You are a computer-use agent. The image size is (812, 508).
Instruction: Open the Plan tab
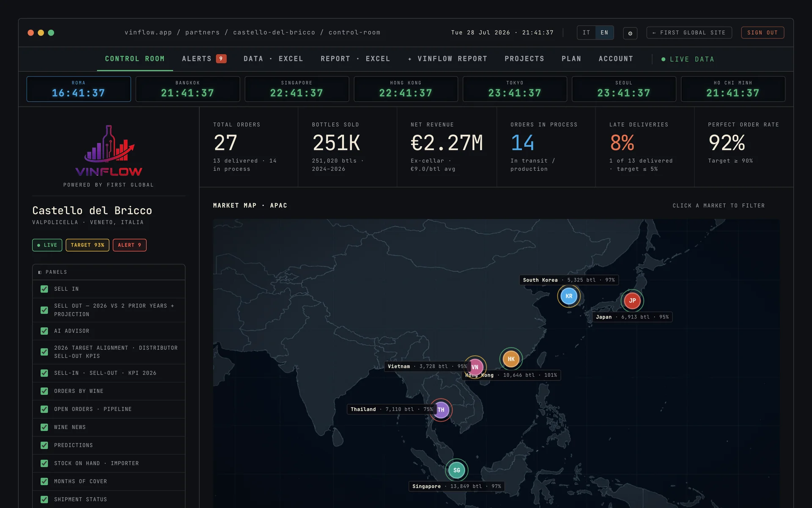point(571,59)
